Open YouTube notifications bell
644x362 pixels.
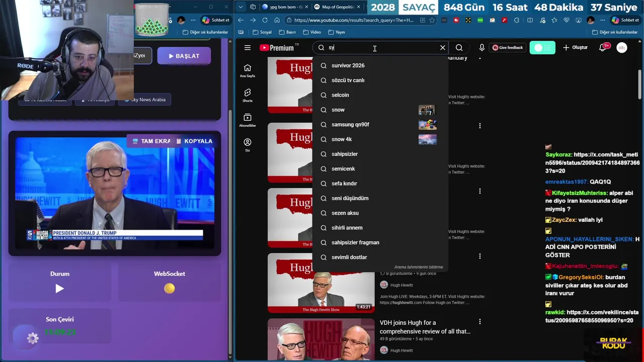click(603, 48)
